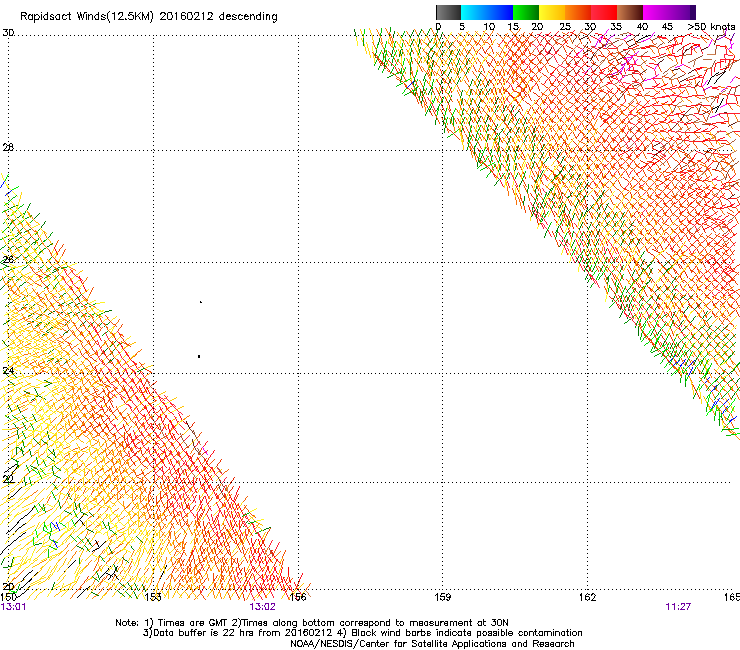Click the '25' label under the legend
The width and height of the screenshot is (740, 650).
[565, 27]
